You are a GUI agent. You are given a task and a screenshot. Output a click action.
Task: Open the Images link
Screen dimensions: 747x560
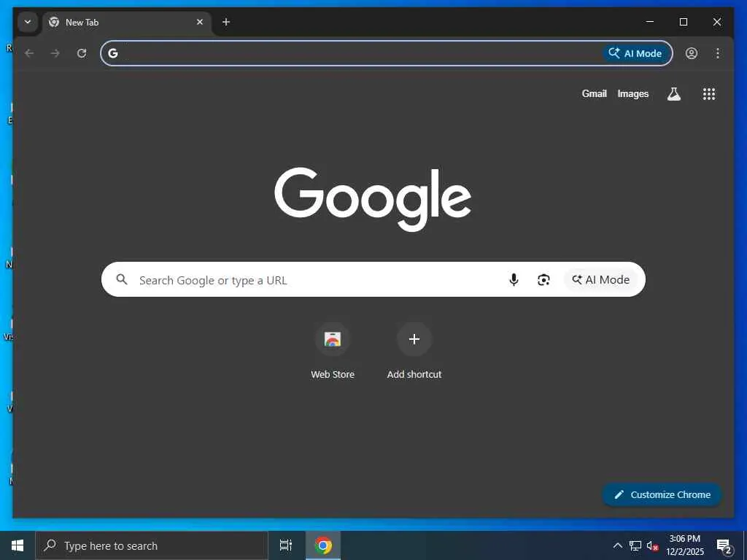click(632, 94)
